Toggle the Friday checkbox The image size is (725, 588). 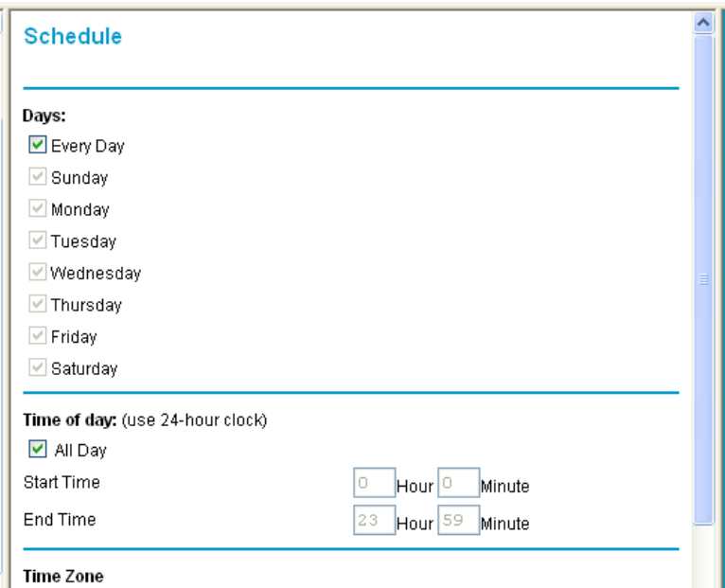pos(37,337)
